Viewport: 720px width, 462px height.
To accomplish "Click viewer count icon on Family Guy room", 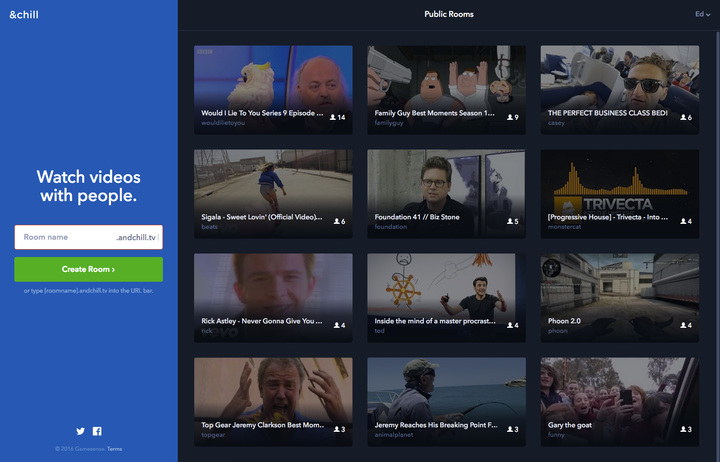I will [510, 117].
